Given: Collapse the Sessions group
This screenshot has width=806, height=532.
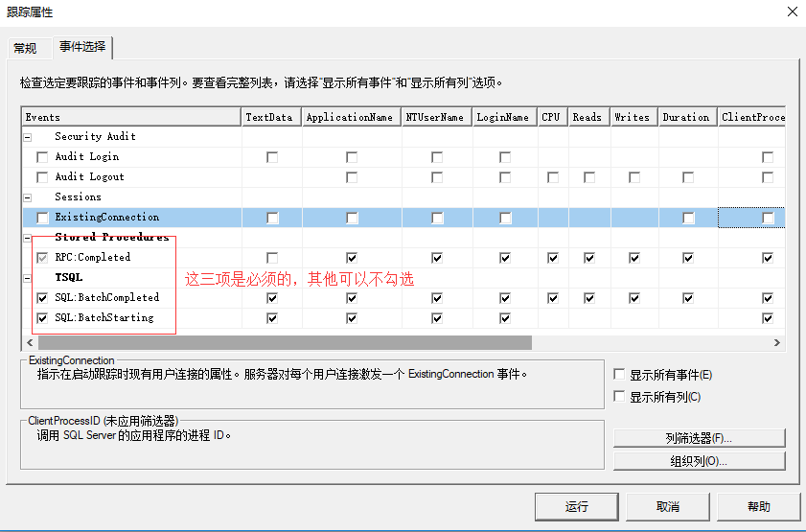Looking at the screenshot, I should [28, 197].
